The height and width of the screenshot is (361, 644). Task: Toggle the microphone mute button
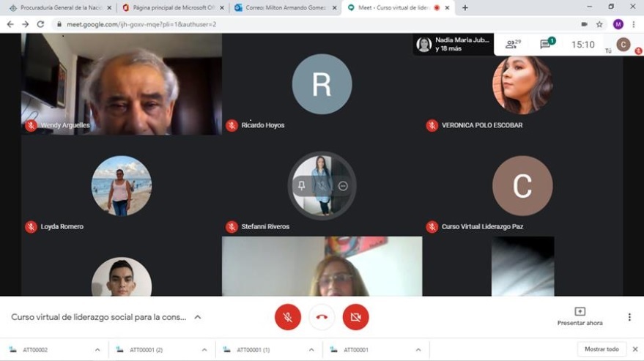click(x=288, y=317)
